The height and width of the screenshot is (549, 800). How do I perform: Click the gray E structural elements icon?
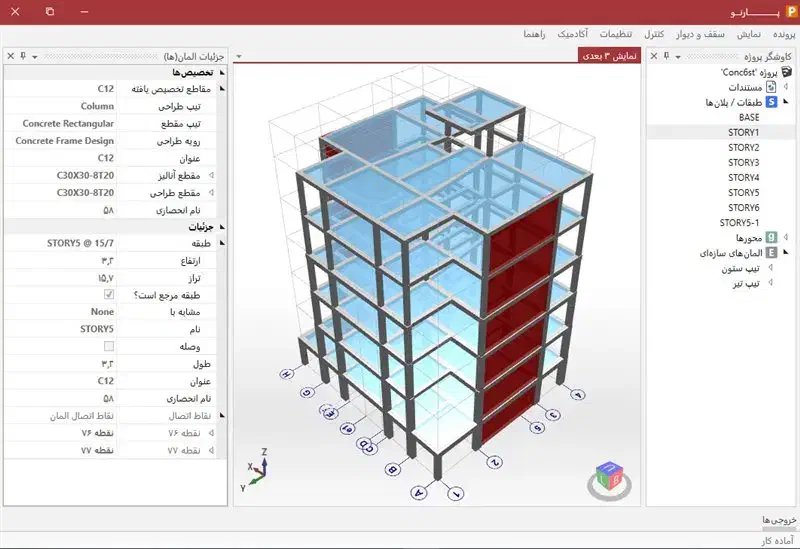point(771,253)
